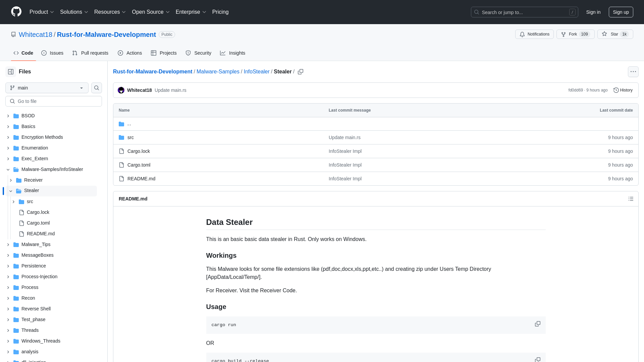Image resolution: width=644 pixels, height=362 pixels.
Task: Open the Process-Injection folder in tree
Action: (39, 277)
